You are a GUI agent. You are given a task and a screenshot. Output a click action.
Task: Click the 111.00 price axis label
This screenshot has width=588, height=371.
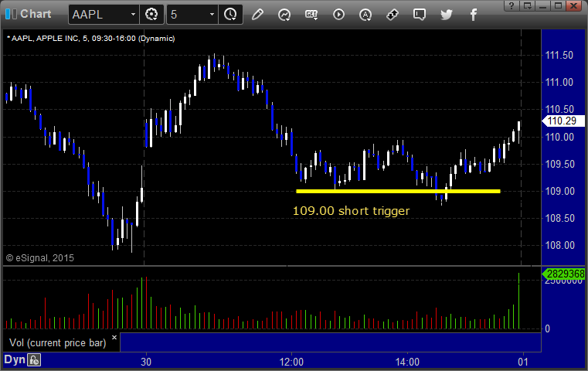click(x=559, y=82)
